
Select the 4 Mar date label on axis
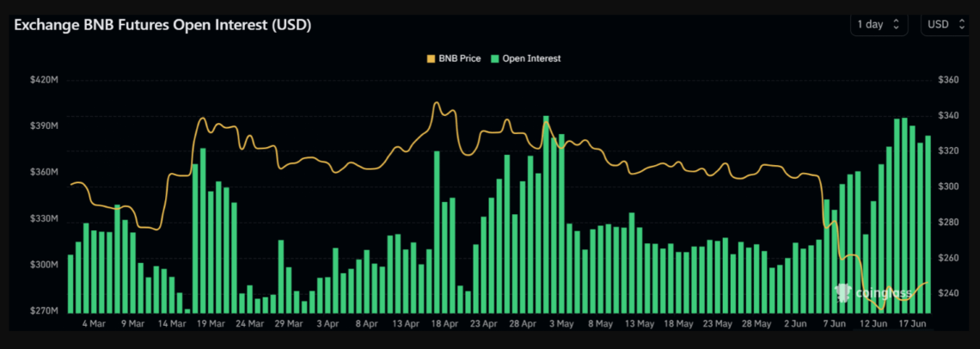click(x=95, y=324)
